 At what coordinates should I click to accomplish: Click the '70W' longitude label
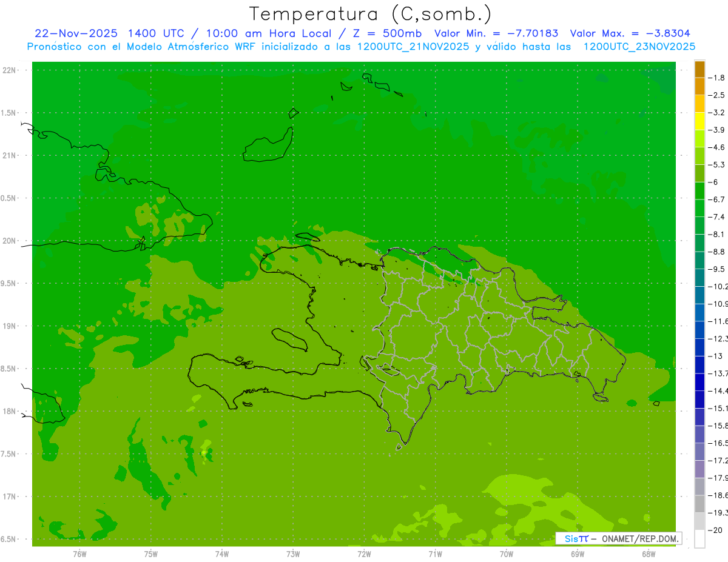coord(507,554)
